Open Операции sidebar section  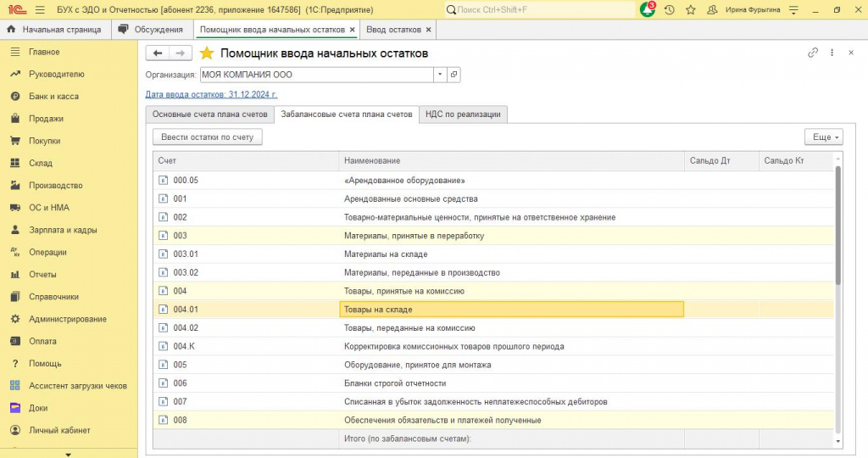[x=47, y=252]
